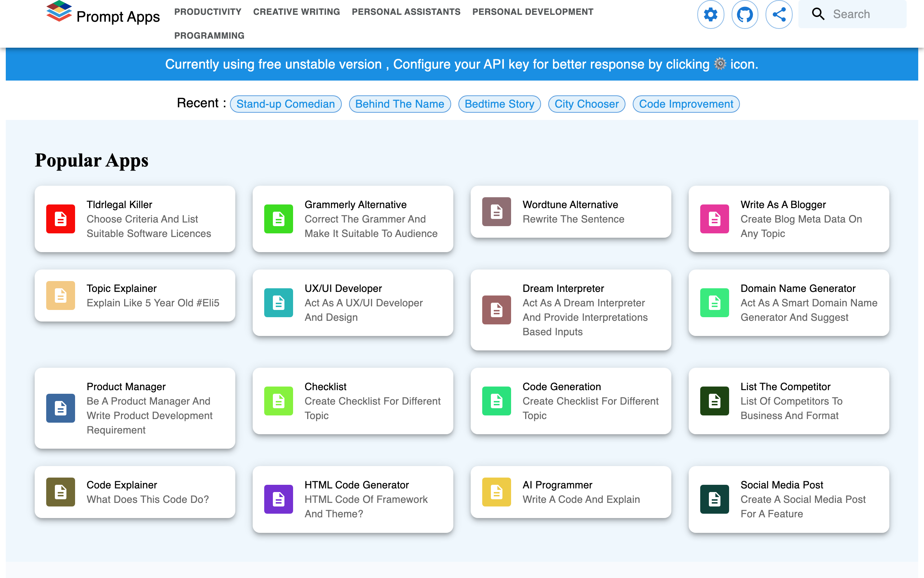Open the Grammerly Alternative title
Viewport: 924px width, 578px height.
[356, 204]
